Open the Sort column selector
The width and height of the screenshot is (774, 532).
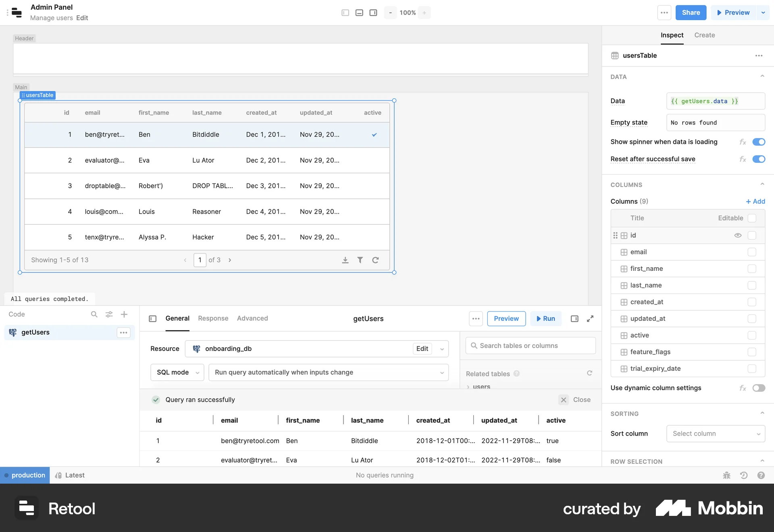pyautogui.click(x=715, y=434)
